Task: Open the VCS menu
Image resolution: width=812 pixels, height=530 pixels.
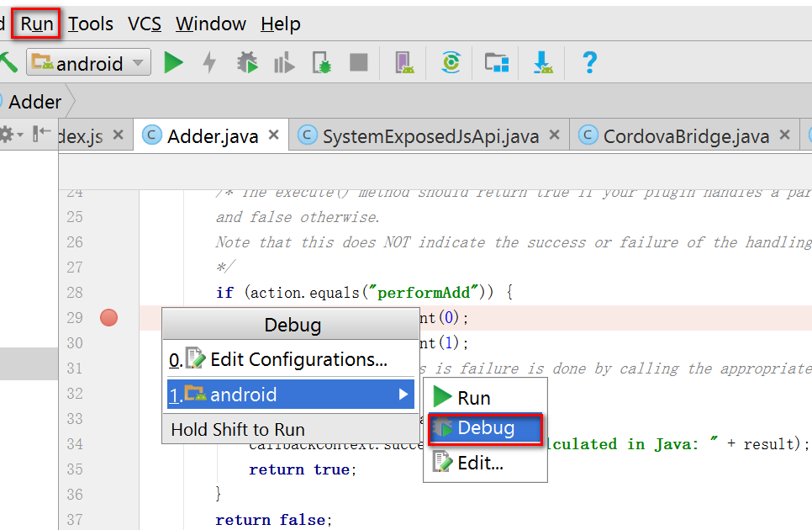Action: [145, 24]
